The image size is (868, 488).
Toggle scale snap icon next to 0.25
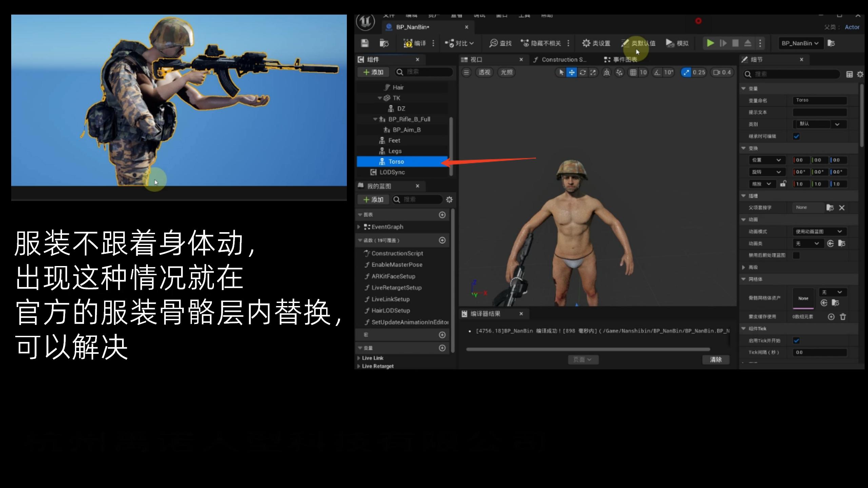(x=686, y=72)
